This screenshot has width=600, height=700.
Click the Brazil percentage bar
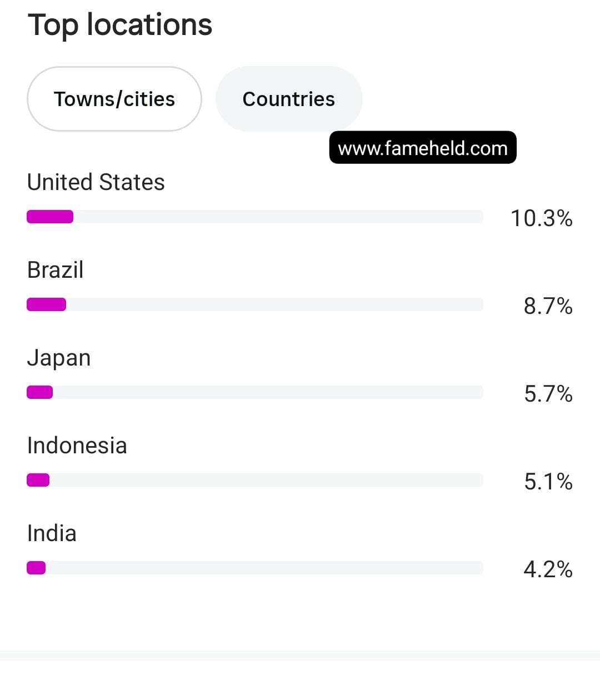point(255,304)
